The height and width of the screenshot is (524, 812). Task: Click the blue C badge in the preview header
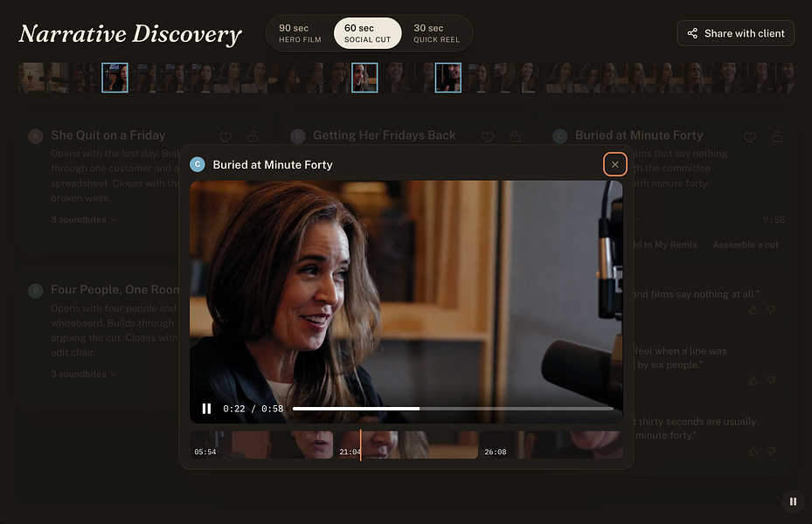198,164
